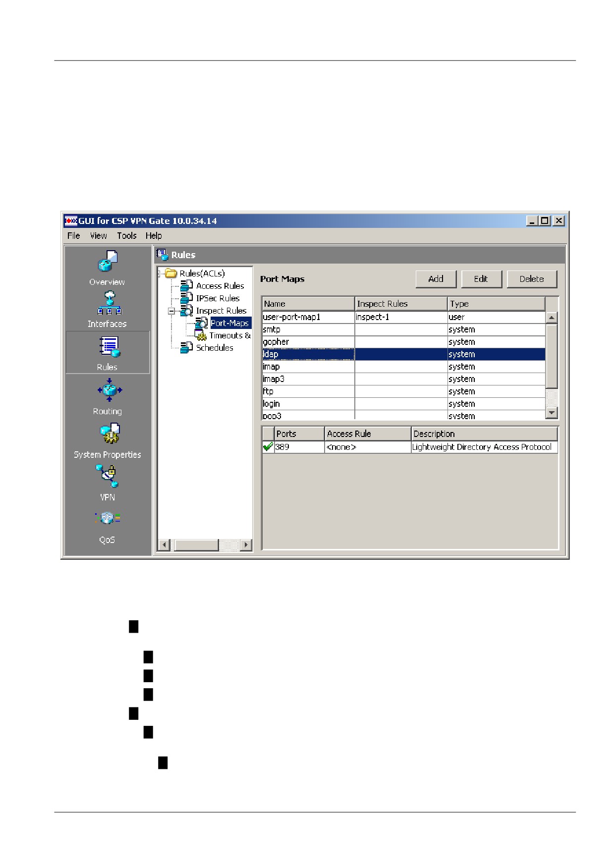Click the green checkmark for port 389
This screenshot has width=614, height=868.
pos(268,447)
